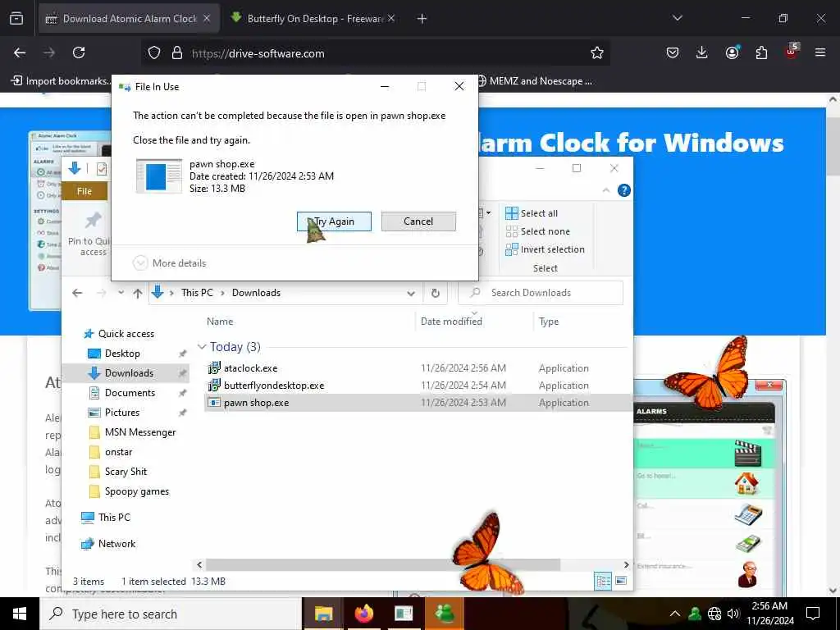Go back in the Explorer window
The image size is (840, 630).
[x=77, y=293]
